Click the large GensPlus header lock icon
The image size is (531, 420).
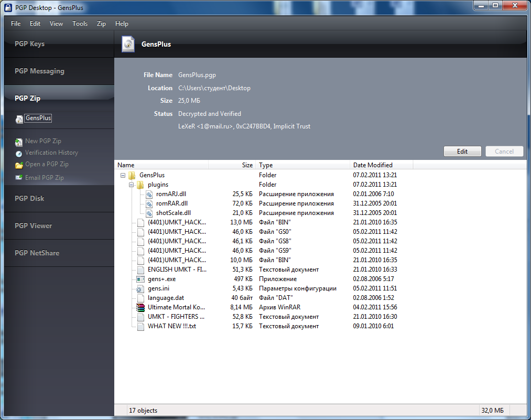click(128, 44)
